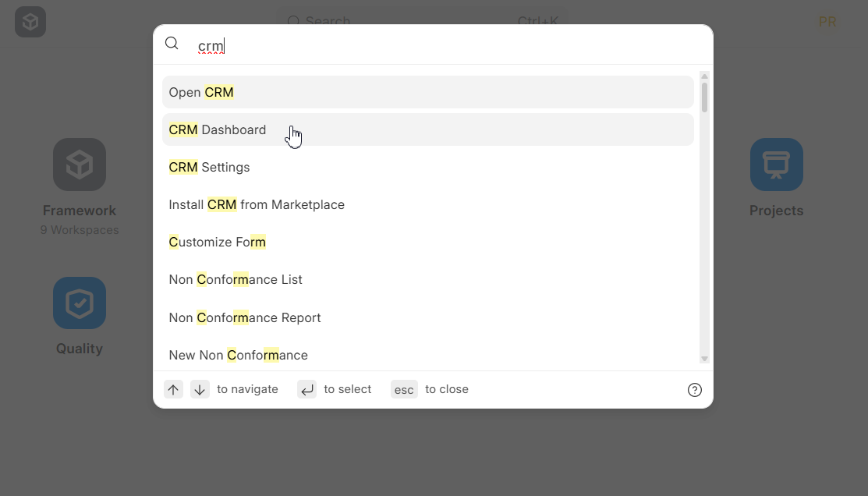Select the CRM Dashboard result
Screen dimensions: 868x496
point(428,129)
